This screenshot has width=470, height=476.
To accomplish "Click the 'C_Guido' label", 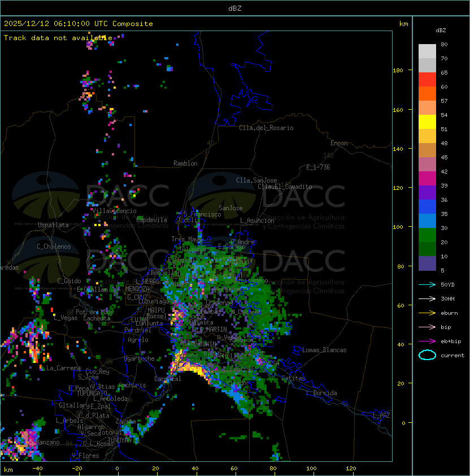I will click(x=69, y=281).
